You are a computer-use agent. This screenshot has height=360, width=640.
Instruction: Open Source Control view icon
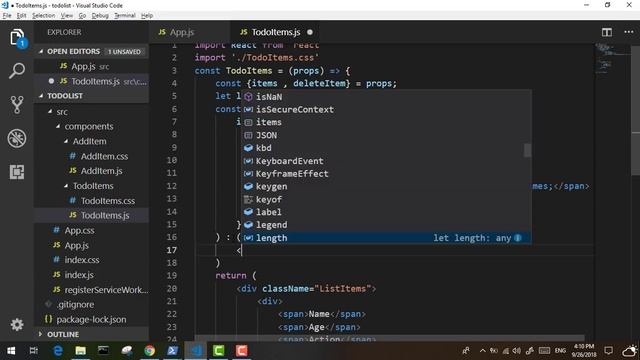(x=17, y=104)
